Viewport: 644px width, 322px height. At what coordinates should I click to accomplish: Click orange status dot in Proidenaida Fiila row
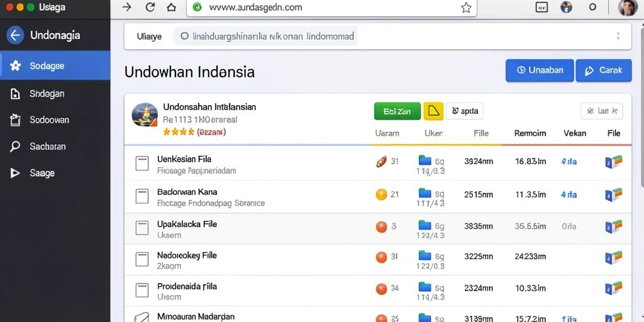click(381, 289)
